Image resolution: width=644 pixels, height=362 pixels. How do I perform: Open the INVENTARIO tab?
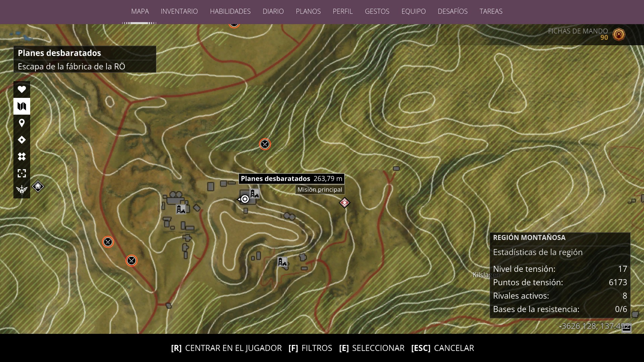click(x=179, y=11)
